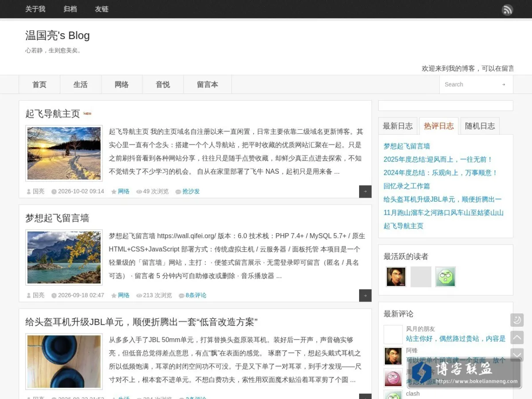The width and height of the screenshot is (532, 399).
Task: Open 归档 in top bar
Action: pos(70,9)
